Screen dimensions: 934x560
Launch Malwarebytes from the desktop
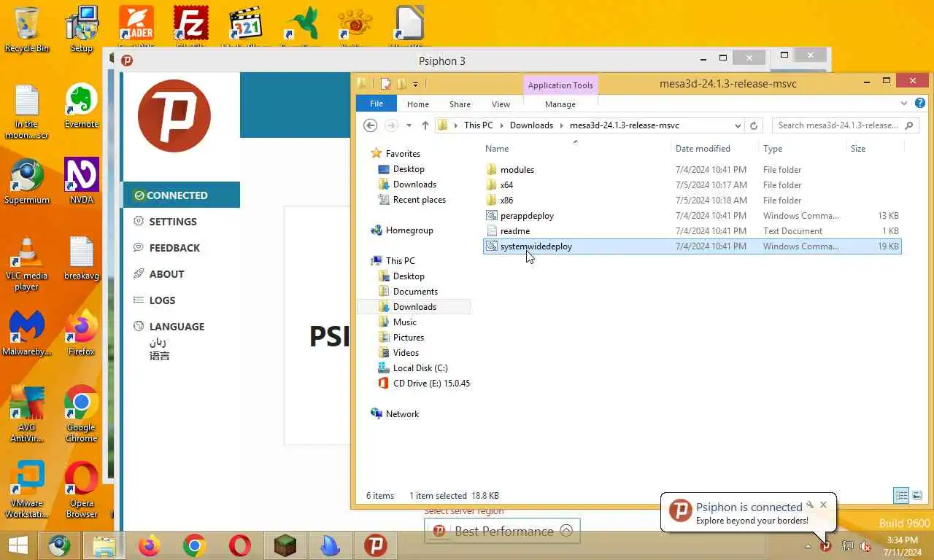coord(27,333)
